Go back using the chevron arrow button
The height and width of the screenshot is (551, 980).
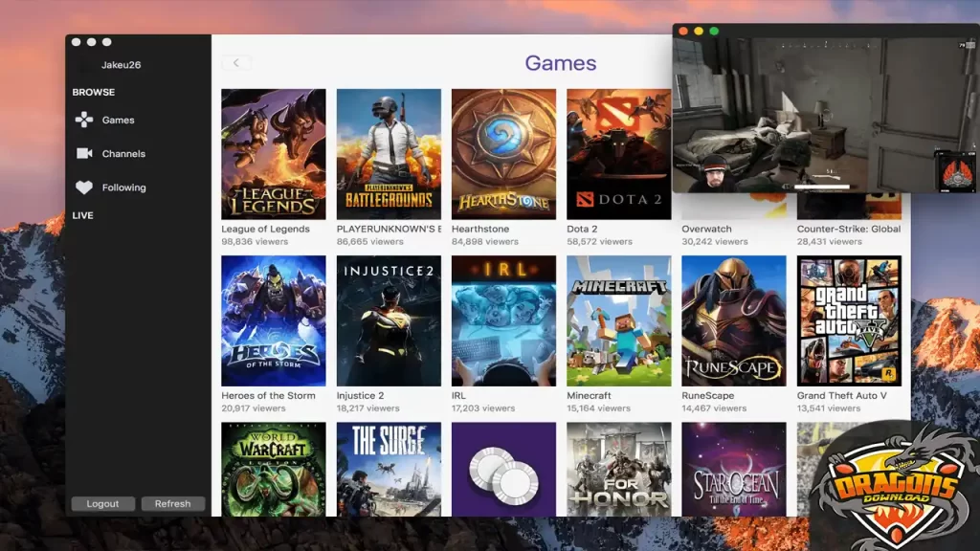coord(236,63)
